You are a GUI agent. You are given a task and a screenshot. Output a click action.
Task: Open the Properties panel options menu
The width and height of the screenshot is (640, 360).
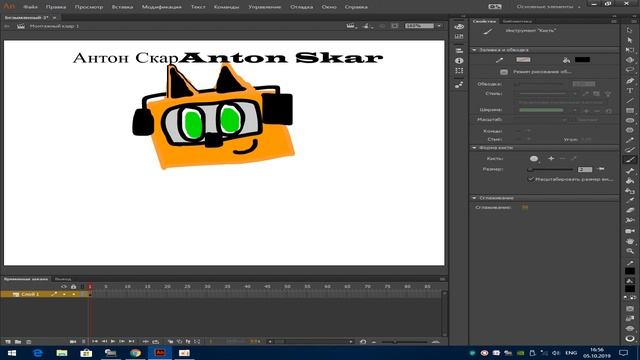pyautogui.click(x=614, y=21)
